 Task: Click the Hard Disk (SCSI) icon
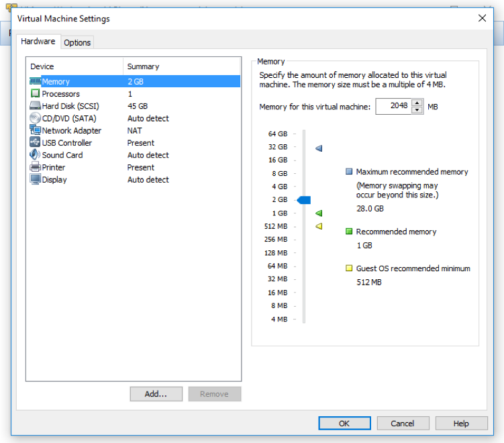[36, 106]
